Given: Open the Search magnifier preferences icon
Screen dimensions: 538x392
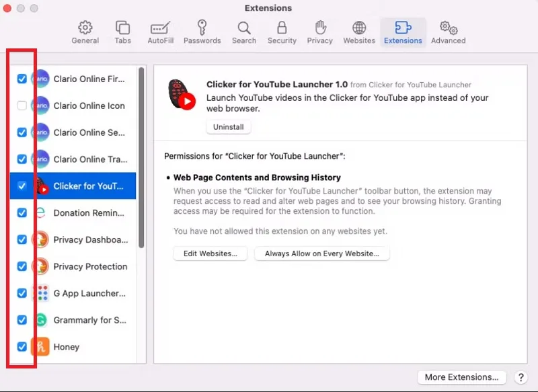Looking at the screenshot, I should tap(244, 28).
